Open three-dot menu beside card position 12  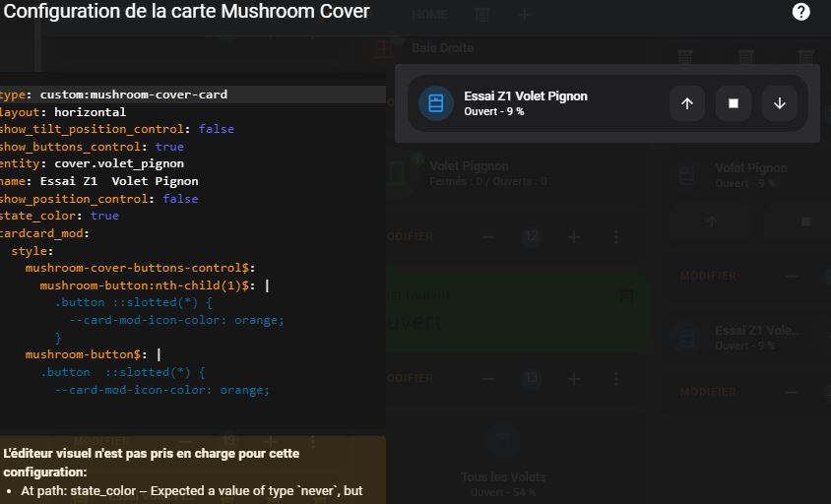pyautogui.click(x=616, y=237)
